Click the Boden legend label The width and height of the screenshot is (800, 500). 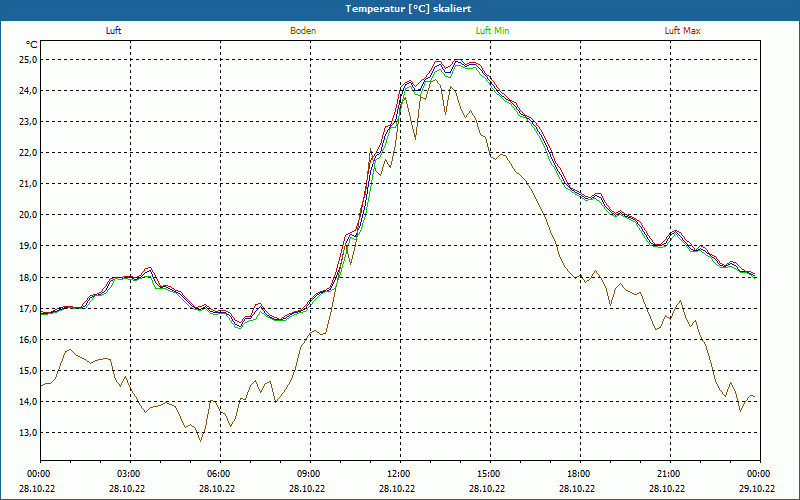point(303,31)
